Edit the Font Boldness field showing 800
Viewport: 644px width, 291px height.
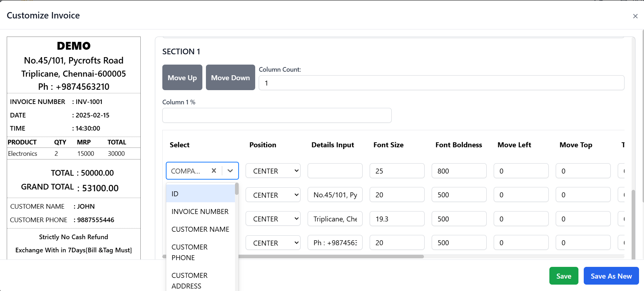pos(459,171)
